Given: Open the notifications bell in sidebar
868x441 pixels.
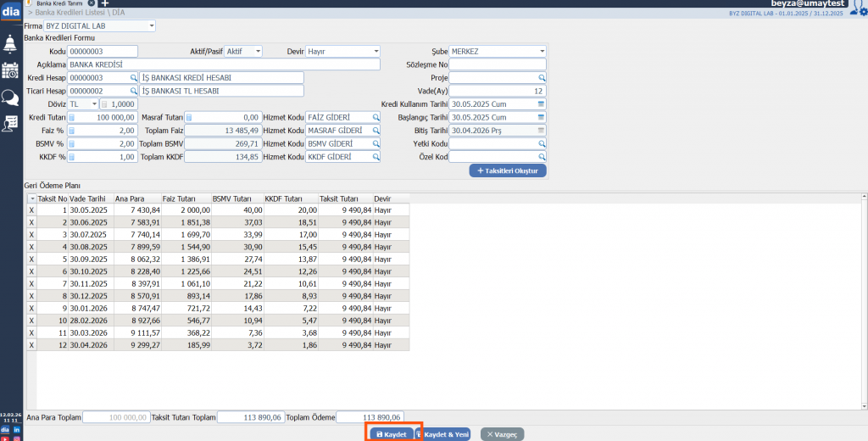Looking at the screenshot, I should pos(10,43).
